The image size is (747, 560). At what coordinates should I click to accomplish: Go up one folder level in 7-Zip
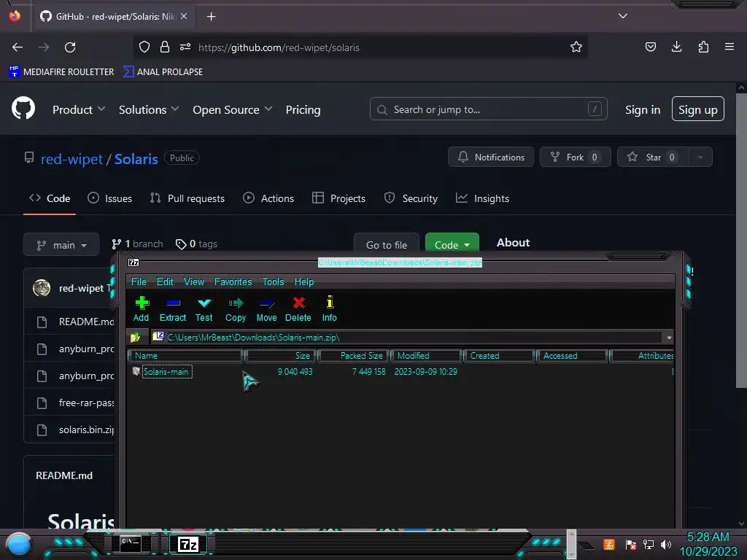(x=135, y=338)
